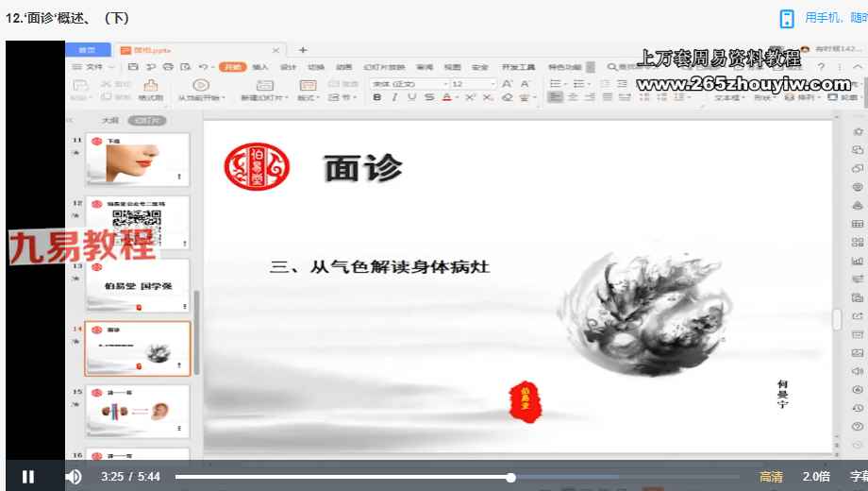Viewport: 868px width, 491px height.
Task: Open the Text Box (文本框) dropdown
Action: [728, 97]
